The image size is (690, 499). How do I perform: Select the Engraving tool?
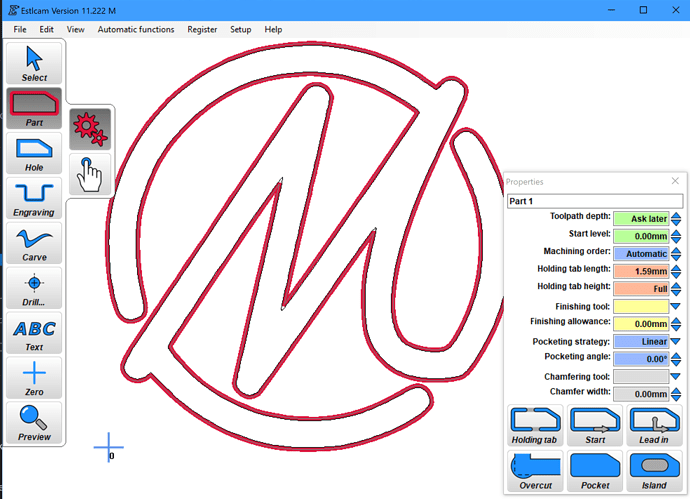pyautogui.click(x=34, y=198)
